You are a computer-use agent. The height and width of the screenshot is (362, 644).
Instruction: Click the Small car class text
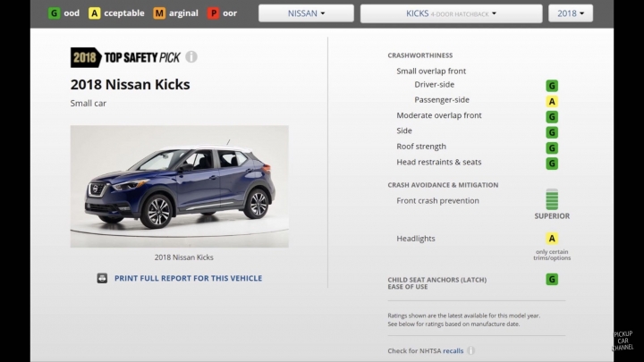(x=89, y=104)
